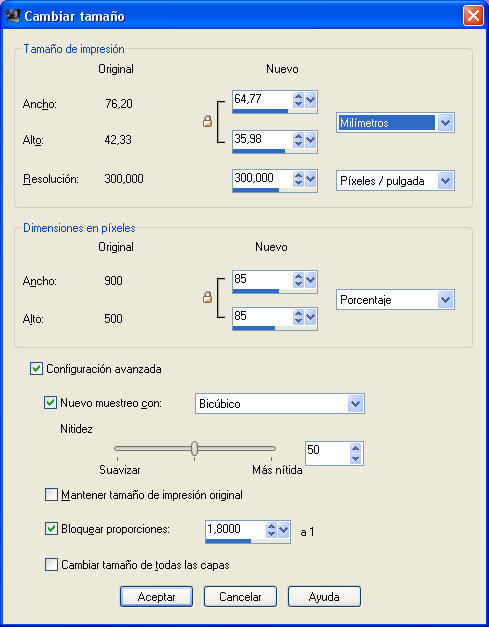Viewport: 489px width, 627px height.
Task: Click the Ayuda button
Action: [x=324, y=597]
